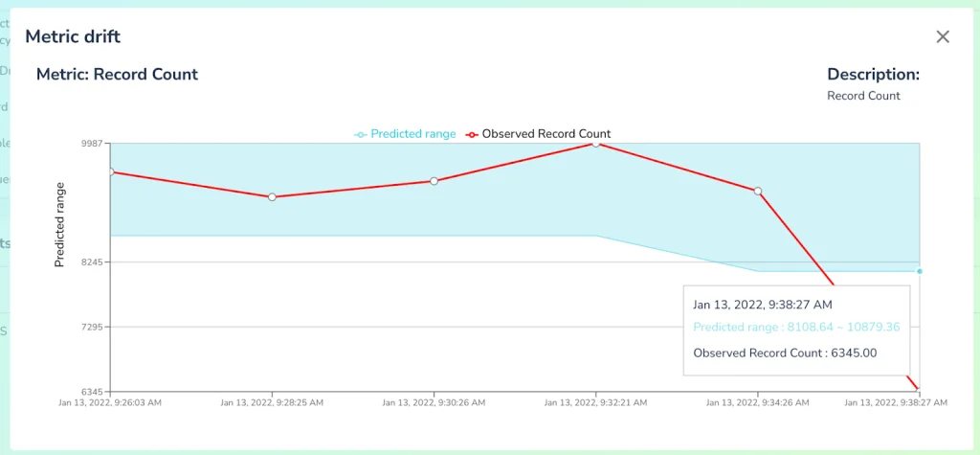
Task: Select the peak data point at 9:32:21 AM
Action: point(595,144)
